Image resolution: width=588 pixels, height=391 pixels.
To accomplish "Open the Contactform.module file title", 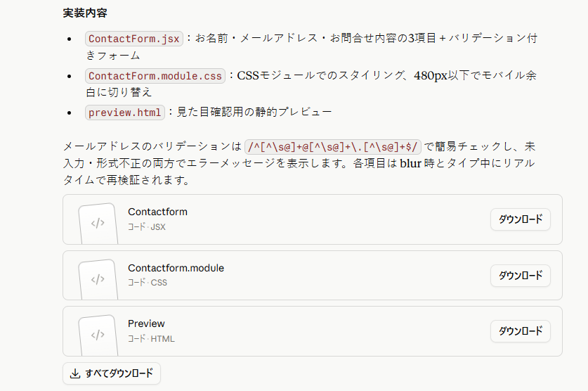I will (176, 268).
